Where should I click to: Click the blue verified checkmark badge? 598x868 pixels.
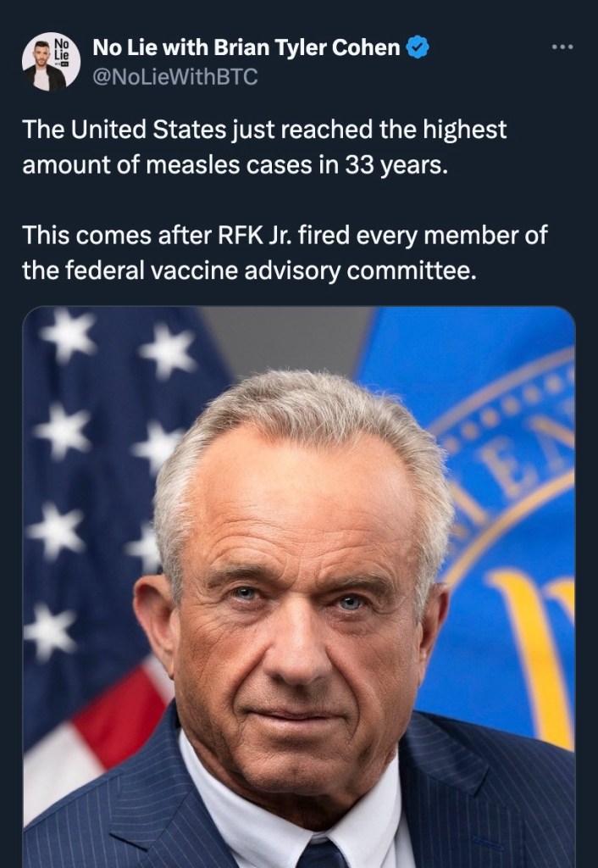(417, 48)
